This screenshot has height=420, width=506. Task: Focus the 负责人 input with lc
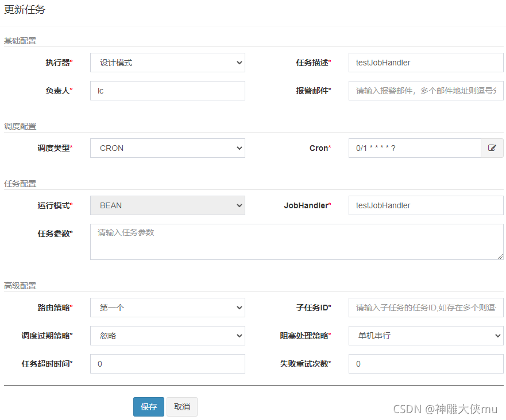tap(168, 91)
